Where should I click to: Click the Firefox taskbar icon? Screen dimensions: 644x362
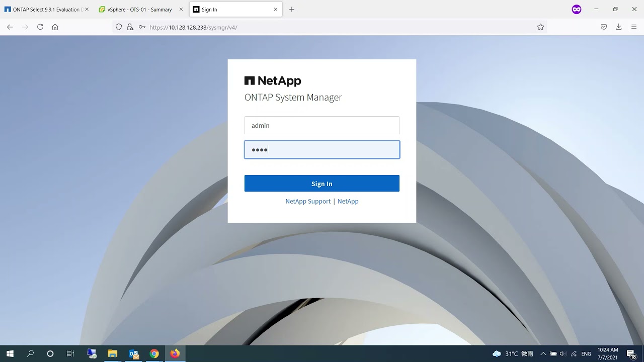[175, 354]
